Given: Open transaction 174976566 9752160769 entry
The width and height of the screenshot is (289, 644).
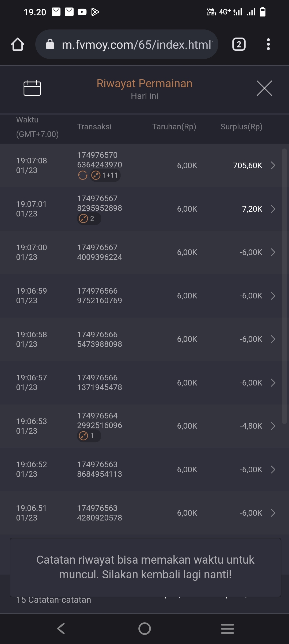Looking at the screenshot, I should click(100, 296).
